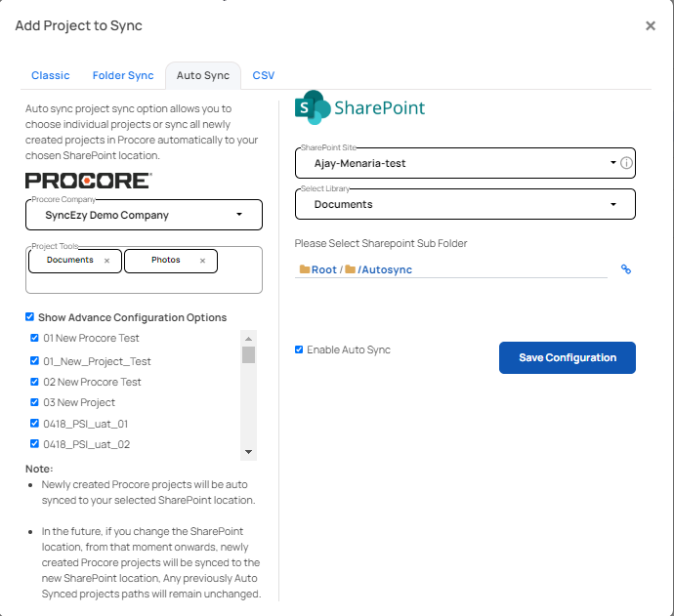674x616 pixels.
Task: Click the Root folder icon in path
Action: pos(305,269)
